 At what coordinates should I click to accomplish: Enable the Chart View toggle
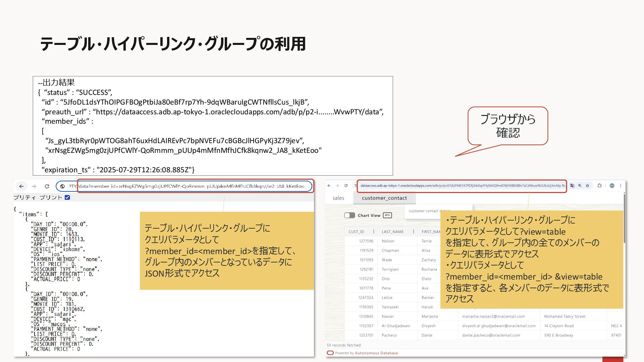(350, 216)
